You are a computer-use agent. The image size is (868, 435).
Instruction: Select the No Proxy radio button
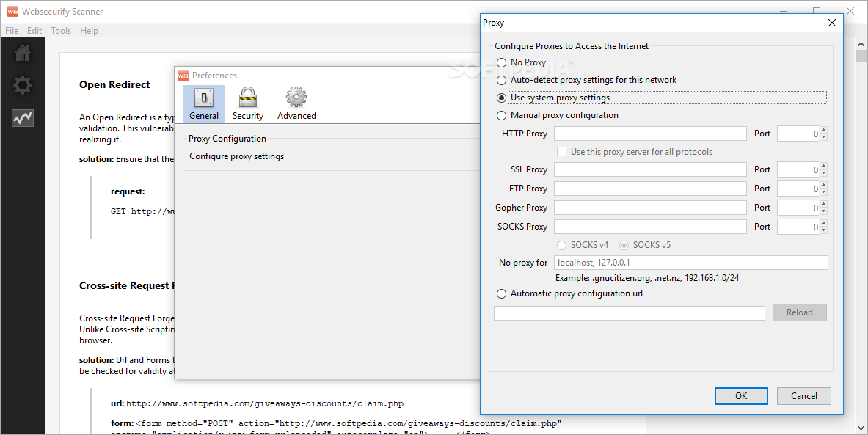502,62
